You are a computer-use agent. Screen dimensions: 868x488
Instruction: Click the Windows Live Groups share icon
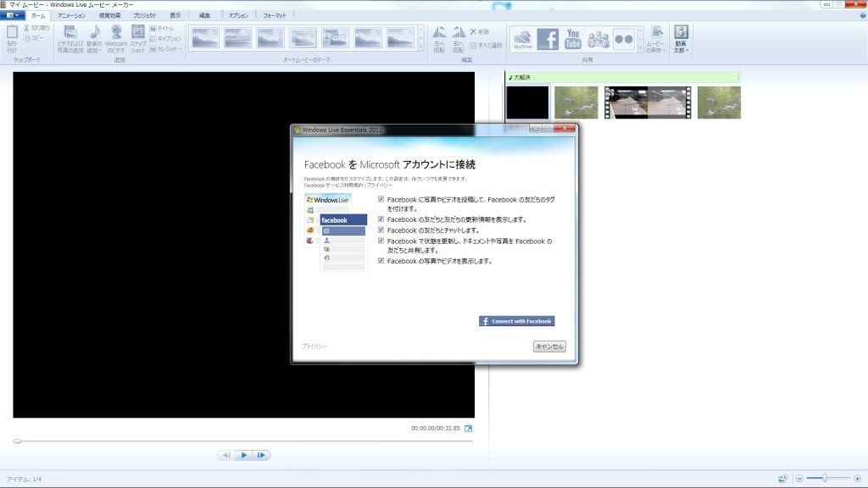coord(598,39)
